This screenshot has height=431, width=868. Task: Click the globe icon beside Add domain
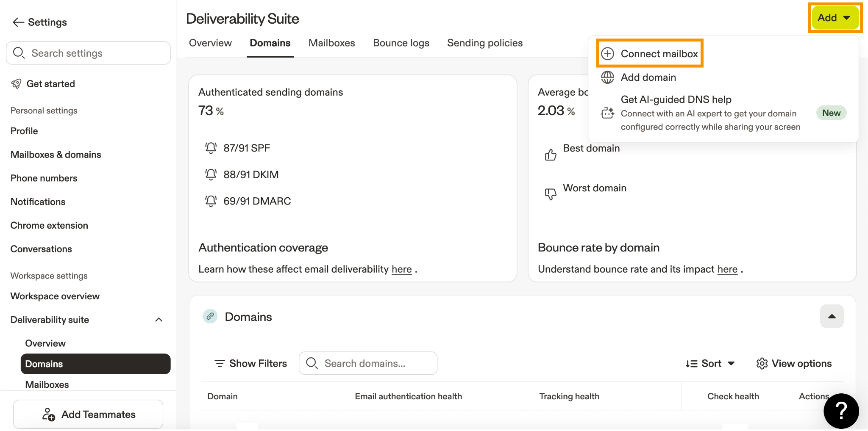(608, 77)
